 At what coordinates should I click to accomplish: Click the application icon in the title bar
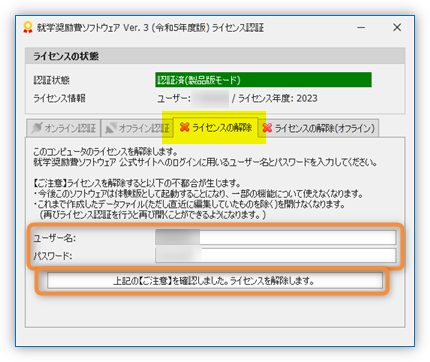[28, 27]
